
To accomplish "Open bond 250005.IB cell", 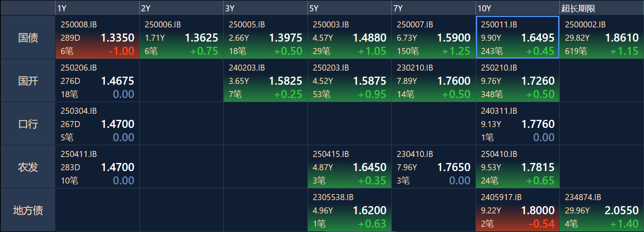I will 266,38.
